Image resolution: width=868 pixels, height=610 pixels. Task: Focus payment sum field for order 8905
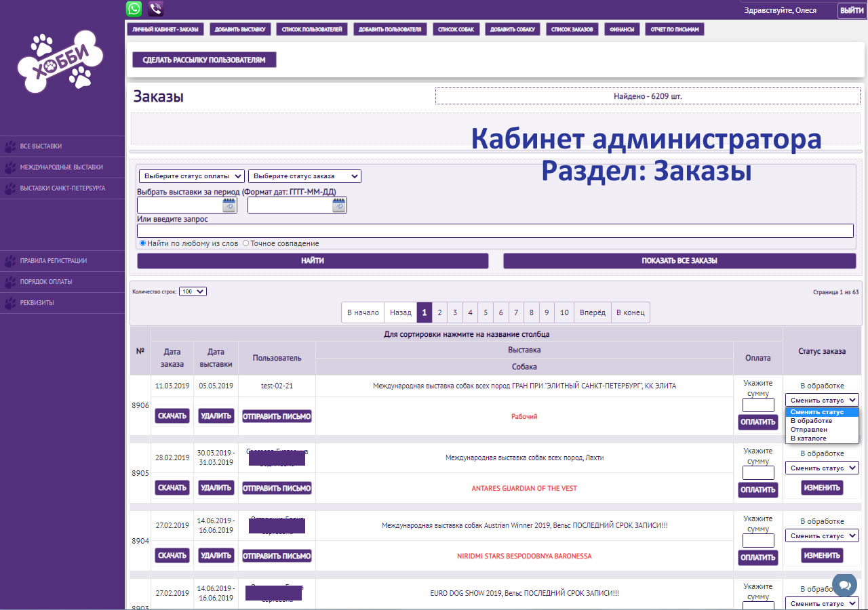point(758,473)
